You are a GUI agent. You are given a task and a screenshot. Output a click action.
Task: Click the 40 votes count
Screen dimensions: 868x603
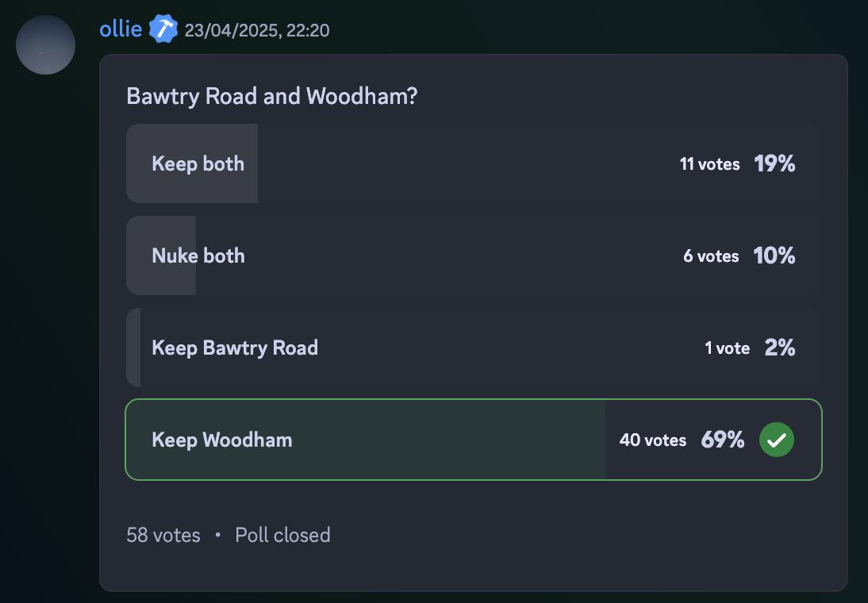tap(653, 440)
